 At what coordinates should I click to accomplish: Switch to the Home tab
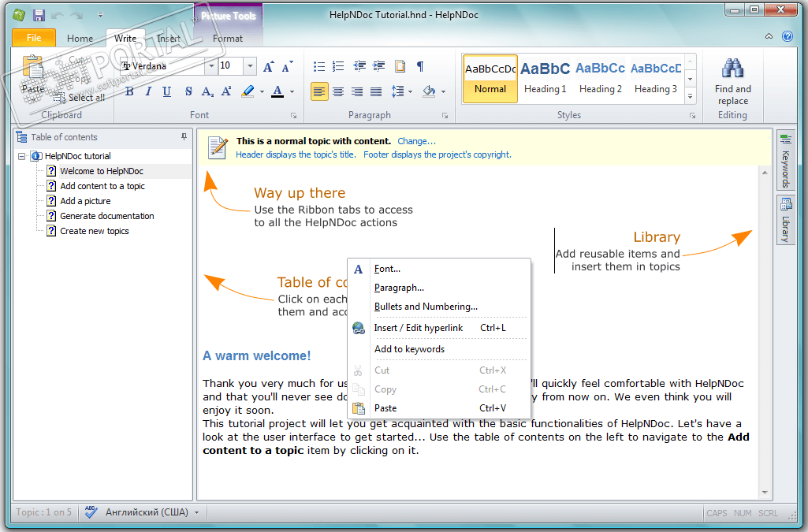(x=80, y=38)
